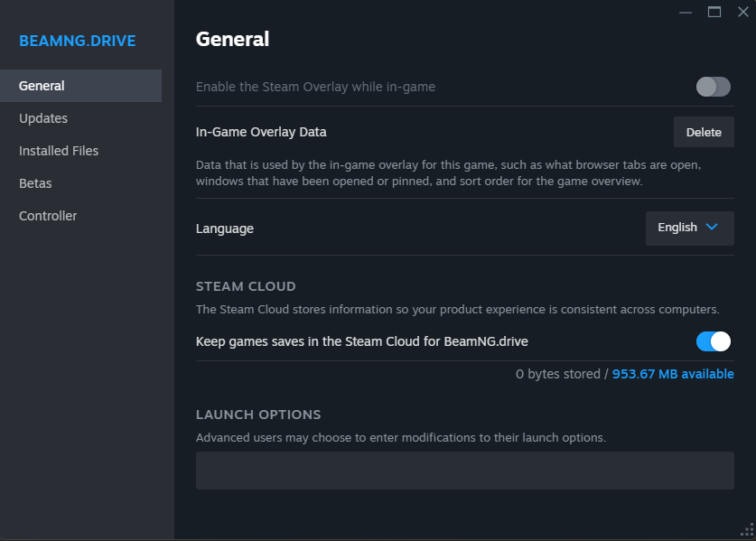This screenshot has height=541, width=756.
Task: Click the 953.67 MB available link
Action: pyautogui.click(x=673, y=374)
